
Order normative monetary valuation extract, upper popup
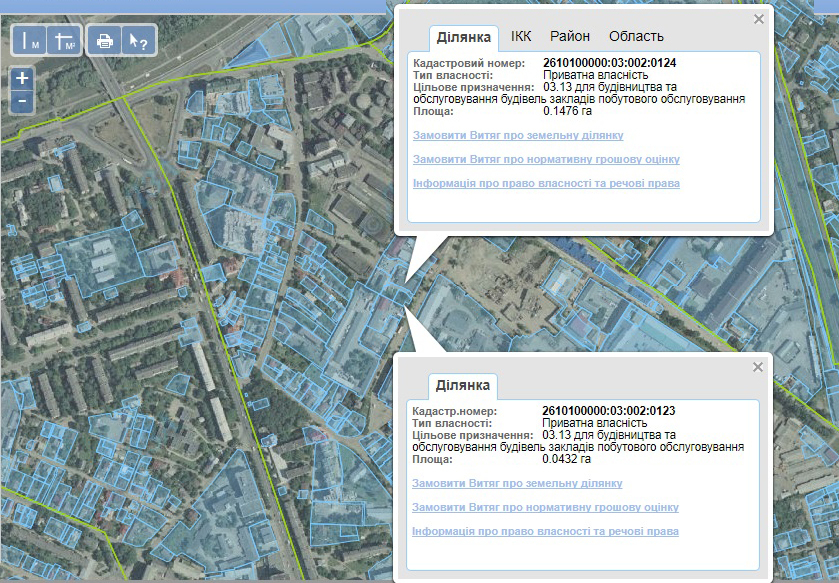pyautogui.click(x=546, y=159)
